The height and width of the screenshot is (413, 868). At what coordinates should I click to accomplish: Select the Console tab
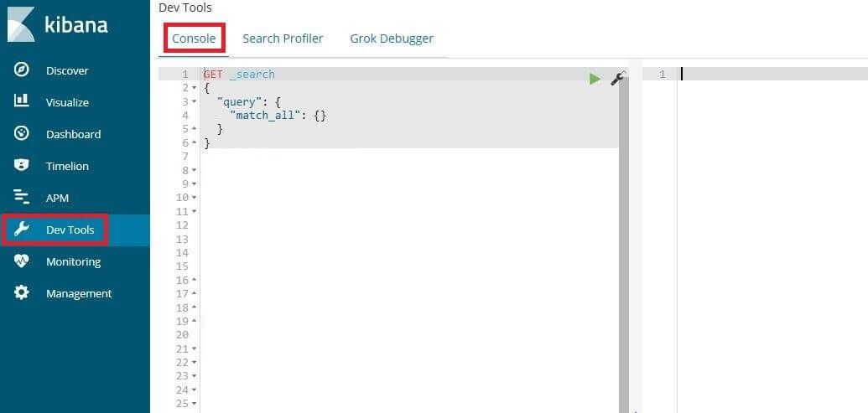coord(194,39)
